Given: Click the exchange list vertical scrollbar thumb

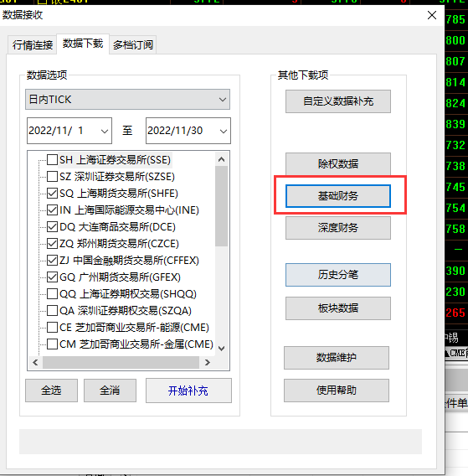Looking at the screenshot, I should (221, 206).
